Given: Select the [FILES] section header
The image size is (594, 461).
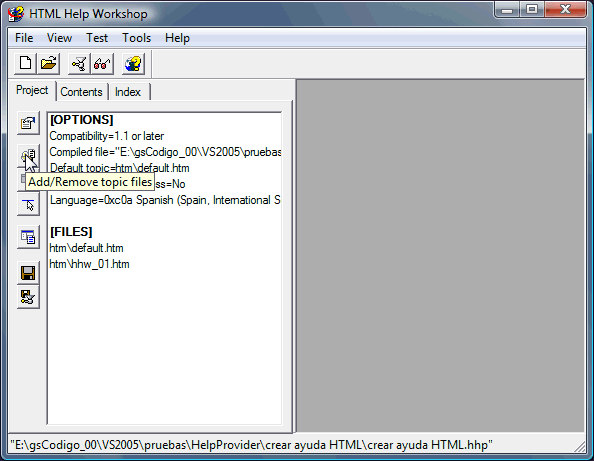Looking at the screenshot, I should pyautogui.click(x=71, y=231).
